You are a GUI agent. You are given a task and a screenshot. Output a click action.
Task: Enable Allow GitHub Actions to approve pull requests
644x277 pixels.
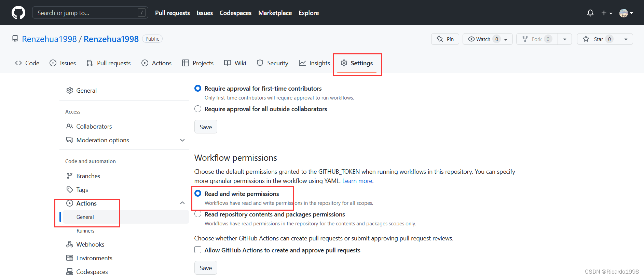click(x=198, y=250)
